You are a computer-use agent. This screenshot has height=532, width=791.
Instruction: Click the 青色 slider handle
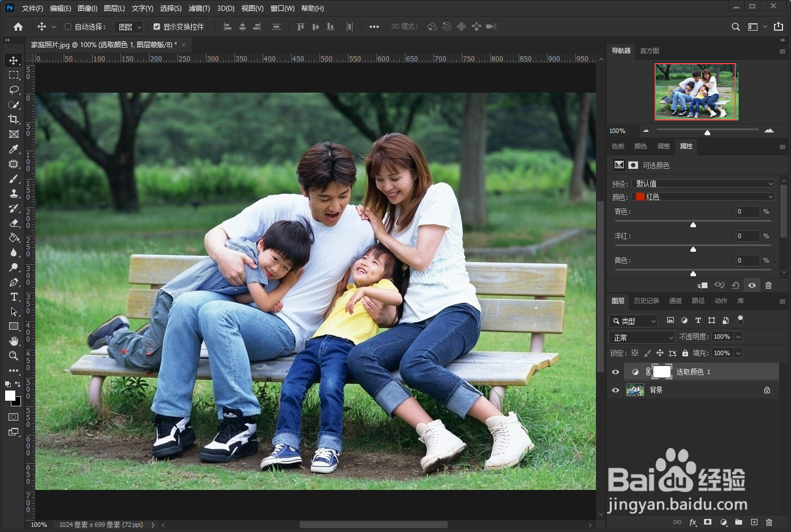pos(693,225)
